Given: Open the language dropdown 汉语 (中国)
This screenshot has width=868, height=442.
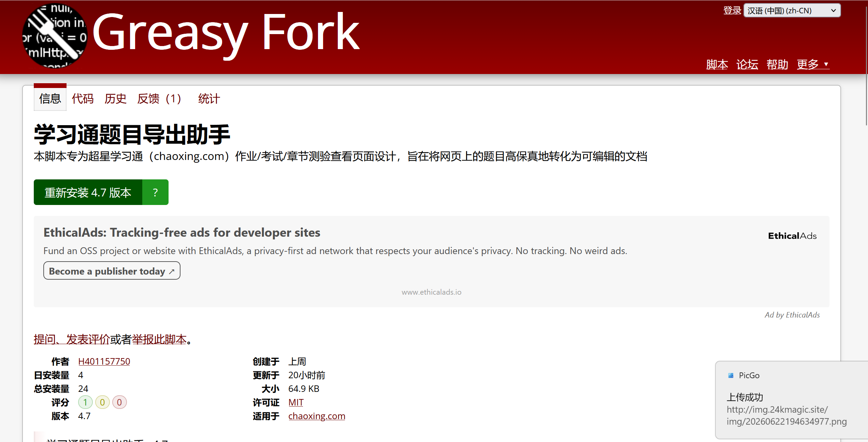Looking at the screenshot, I should coord(792,11).
